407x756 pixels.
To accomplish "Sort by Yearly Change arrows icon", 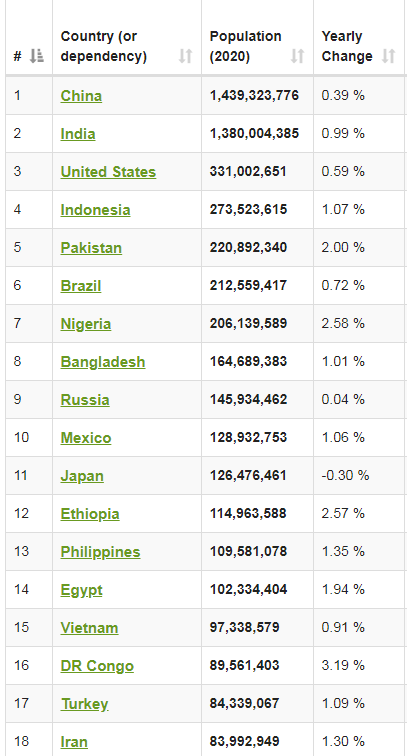I will [388, 56].
